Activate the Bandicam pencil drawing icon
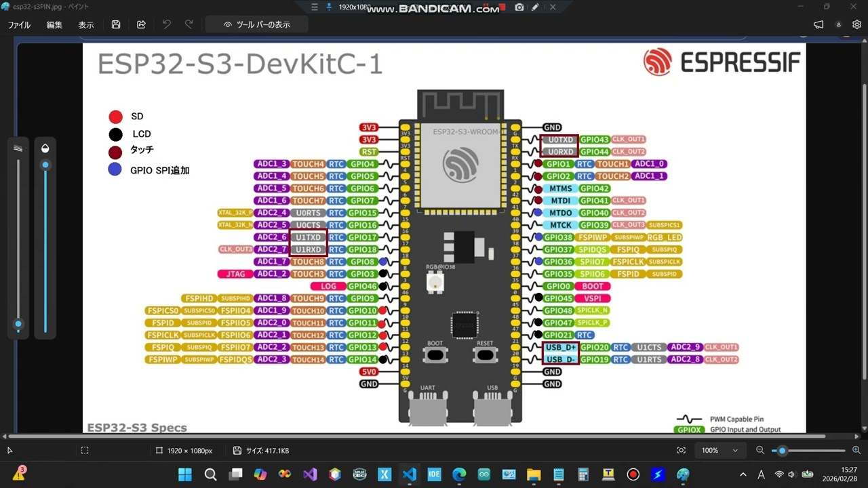The image size is (868, 488). 536,7
